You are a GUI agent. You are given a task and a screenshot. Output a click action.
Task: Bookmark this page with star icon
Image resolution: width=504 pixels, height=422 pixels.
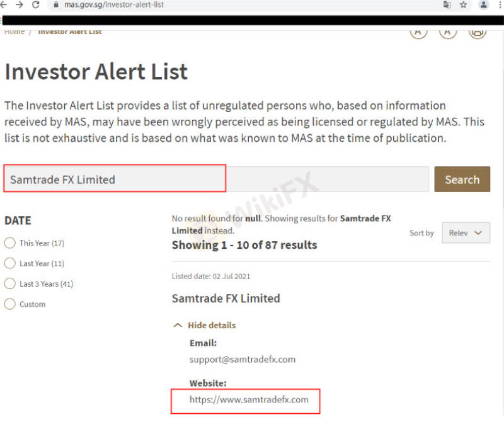coord(463,4)
